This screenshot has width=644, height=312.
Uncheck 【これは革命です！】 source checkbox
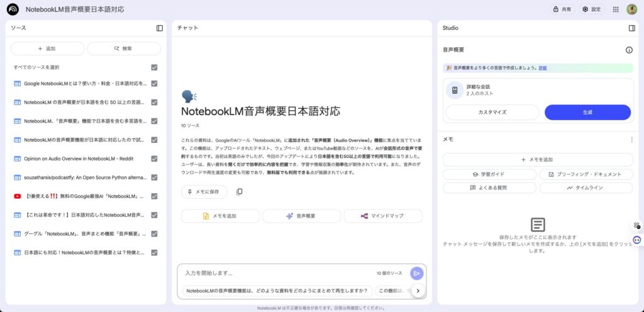point(154,214)
